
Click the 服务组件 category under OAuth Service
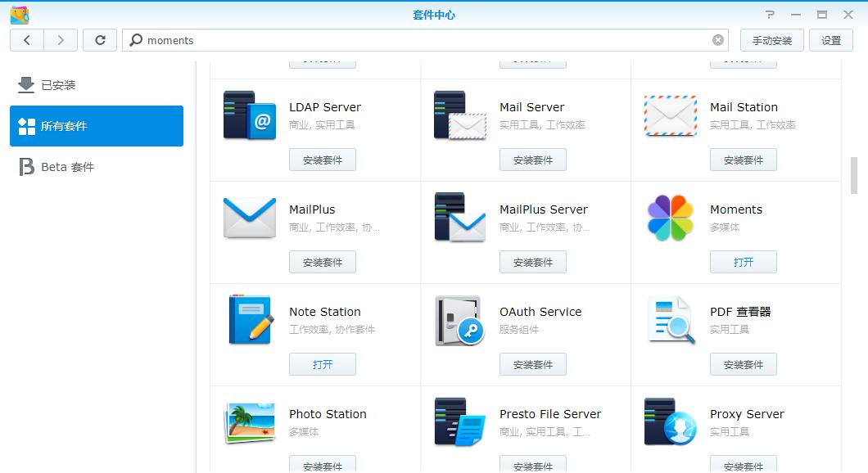(x=519, y=330)
